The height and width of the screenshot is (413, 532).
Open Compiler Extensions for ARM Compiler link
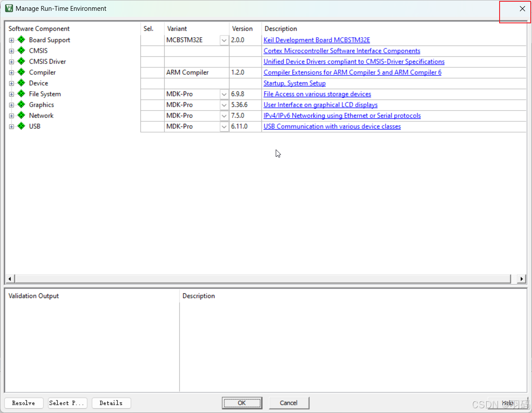[x=353, y=72]
